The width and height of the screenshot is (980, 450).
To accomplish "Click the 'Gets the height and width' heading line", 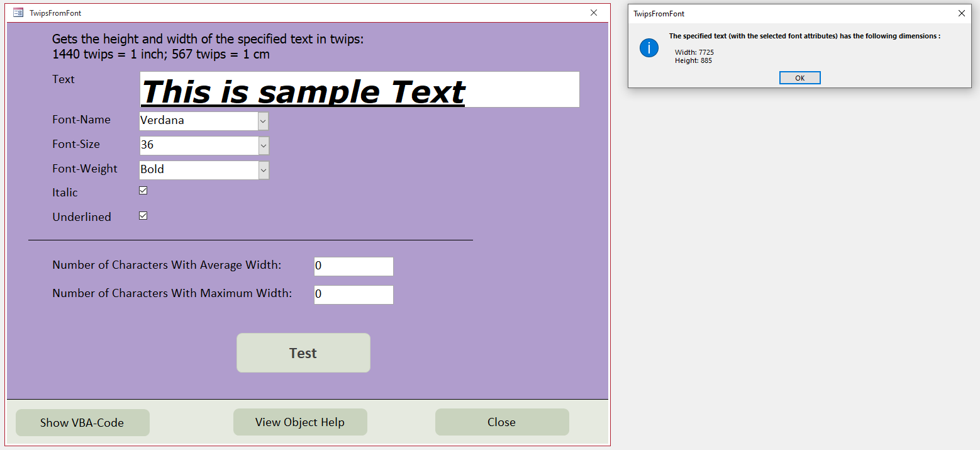I will coord(208,39).
